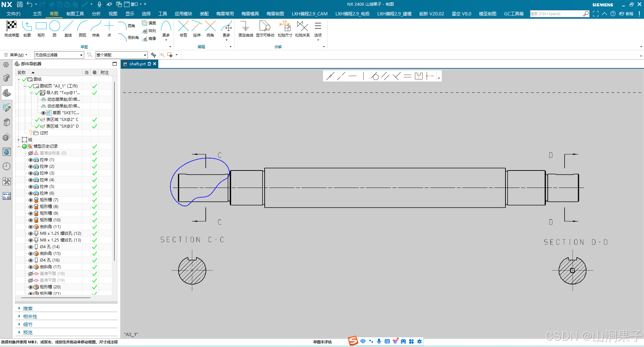Viewport: 644px width, 347px height.
Task: Open the reuse library sidebar icon
Action: pyautogui.click(x=6, y=122)
